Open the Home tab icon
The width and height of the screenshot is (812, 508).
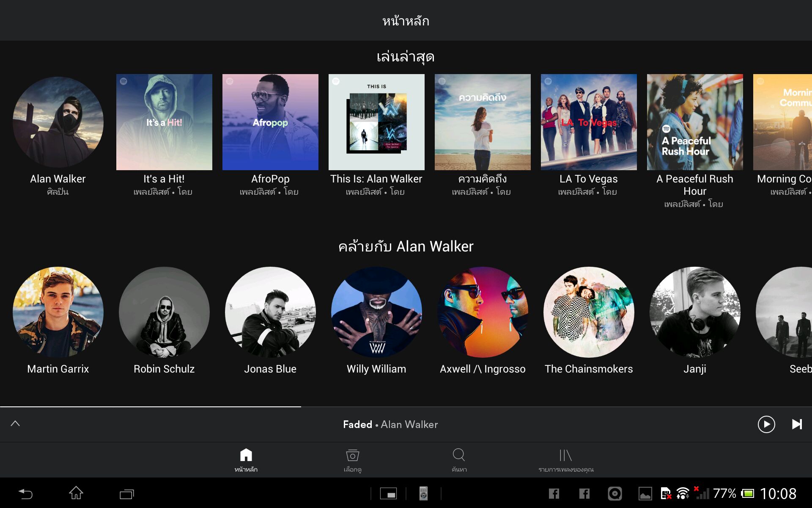pyautogui.click(x=246, y=455)
